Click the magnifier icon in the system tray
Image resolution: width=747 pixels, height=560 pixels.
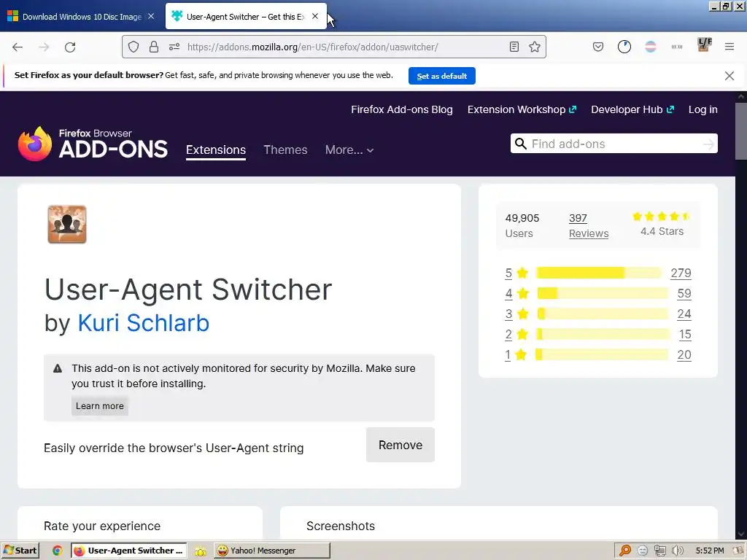tap(625, 551)
